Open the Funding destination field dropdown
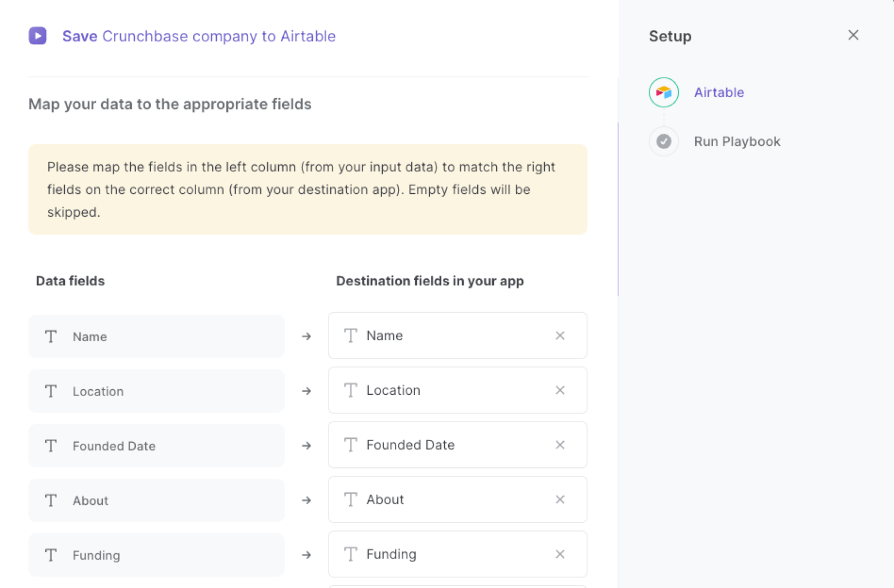 tap(458, 554)
